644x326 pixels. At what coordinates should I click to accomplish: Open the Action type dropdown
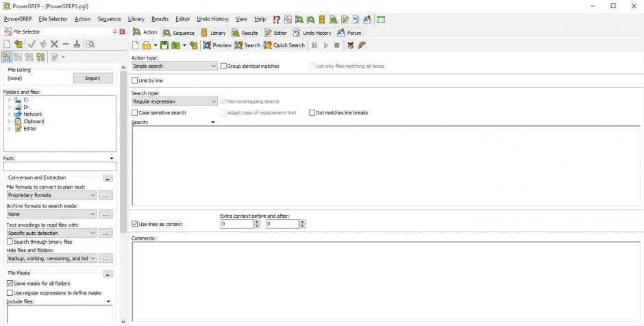(x=174, y=66)
